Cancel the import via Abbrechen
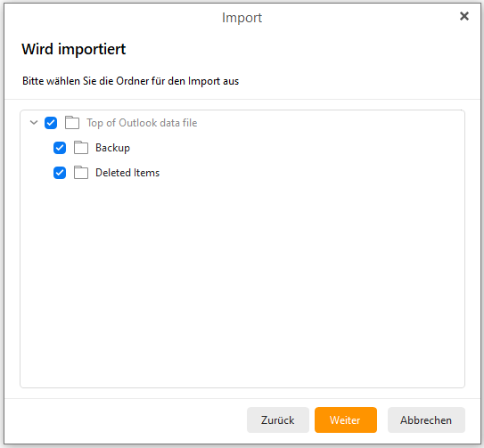Image resolution: width=484 pixels, height=448 pixels. point(426,419)
